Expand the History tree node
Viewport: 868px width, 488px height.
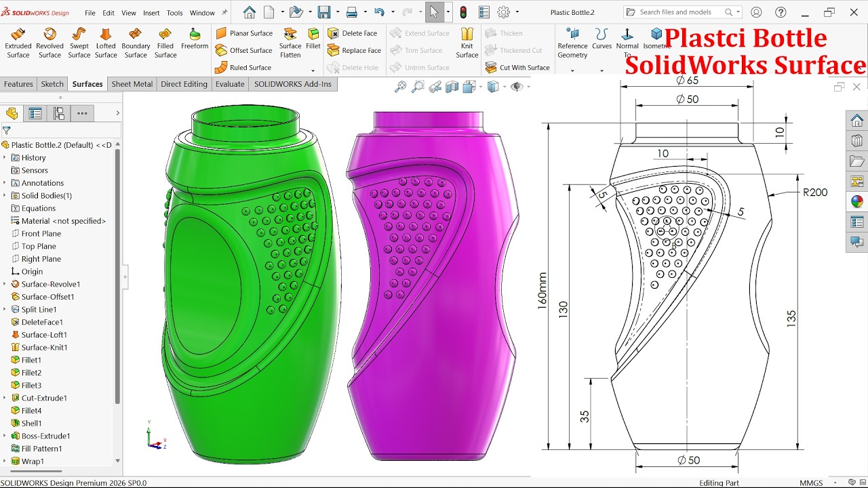(5, 158)
